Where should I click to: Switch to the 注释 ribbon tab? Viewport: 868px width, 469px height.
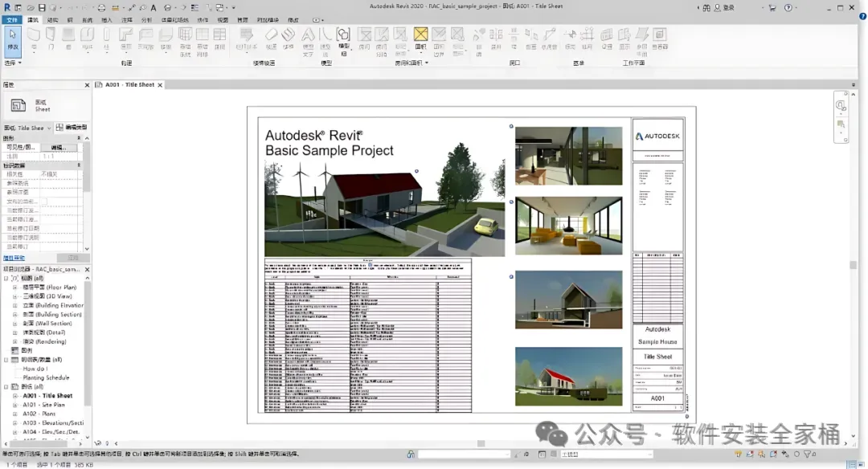point(127,20)
